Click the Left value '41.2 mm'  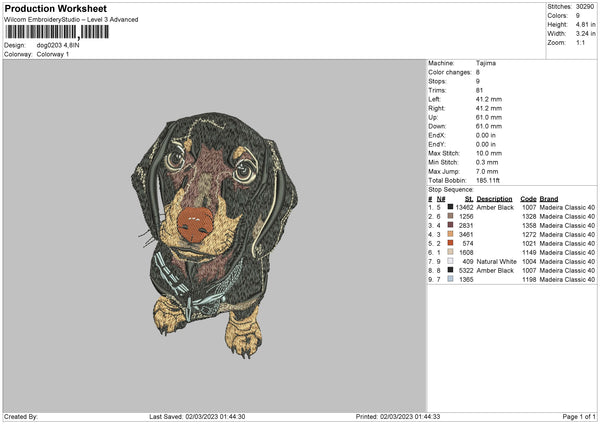(489, 99)
